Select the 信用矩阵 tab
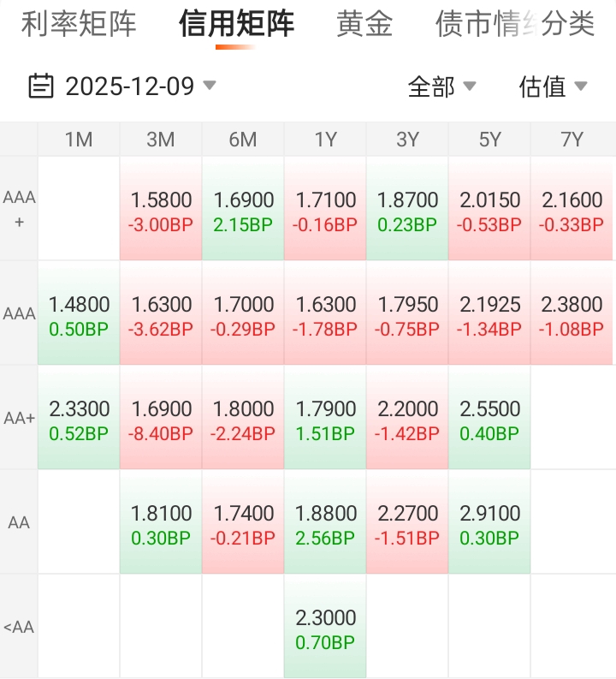 click(236, 24)
